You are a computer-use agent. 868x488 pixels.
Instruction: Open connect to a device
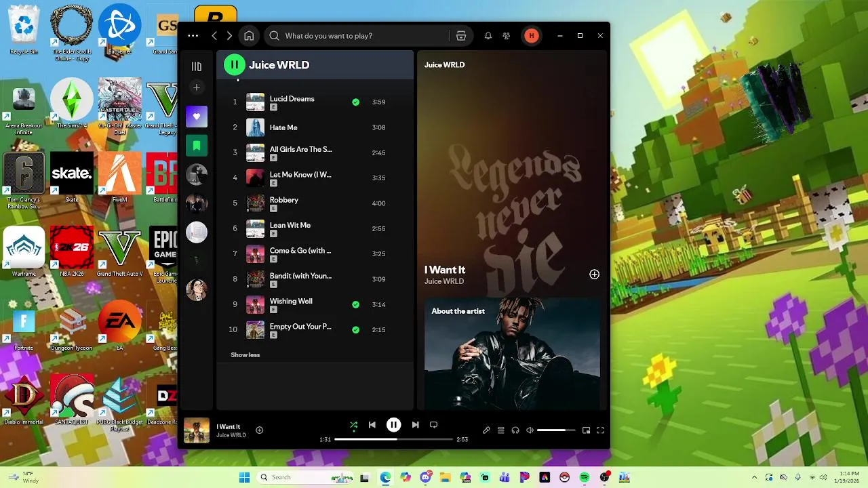[515, 430]
